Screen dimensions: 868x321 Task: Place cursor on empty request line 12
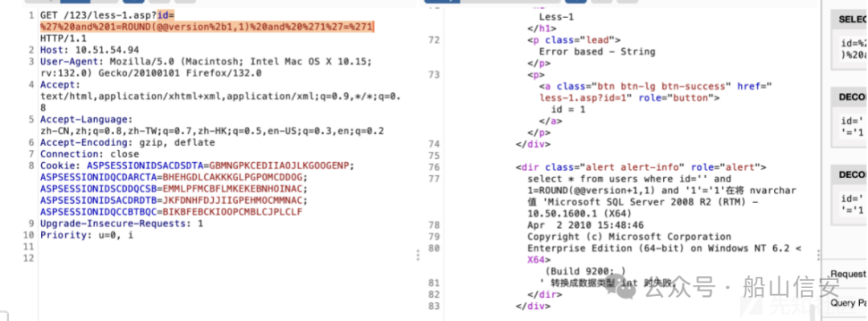pos(222,258)
